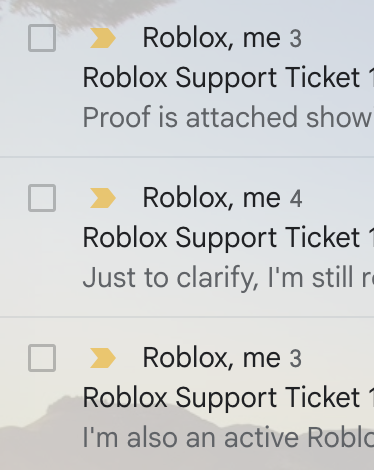Open thread starting 'I'm also an active'

[187, 394]
